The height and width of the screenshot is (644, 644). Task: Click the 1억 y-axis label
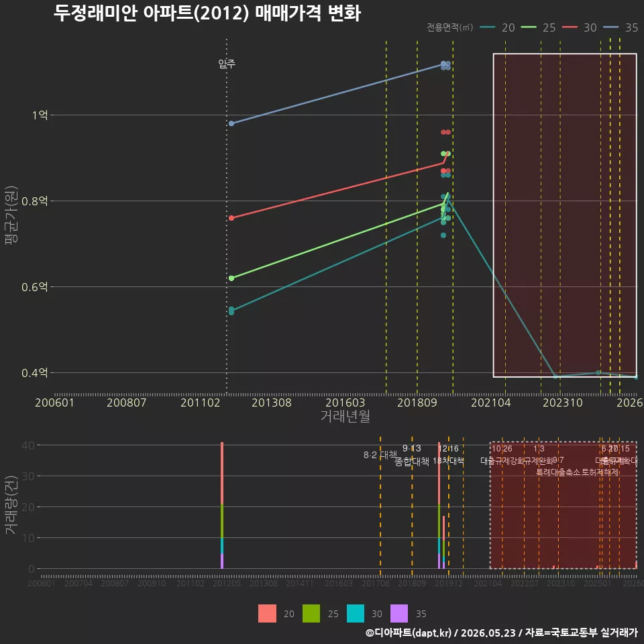40,115
